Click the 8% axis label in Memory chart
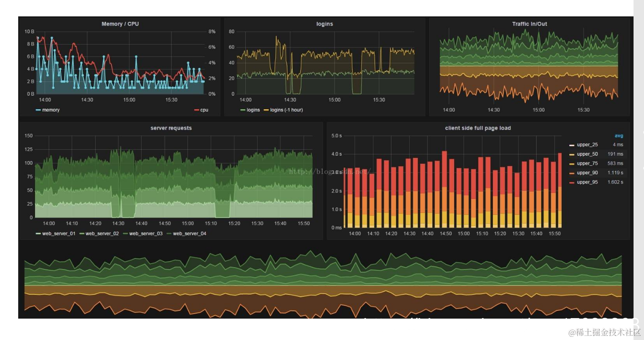This screenshot has height=340, width=644. coord(212,31)
